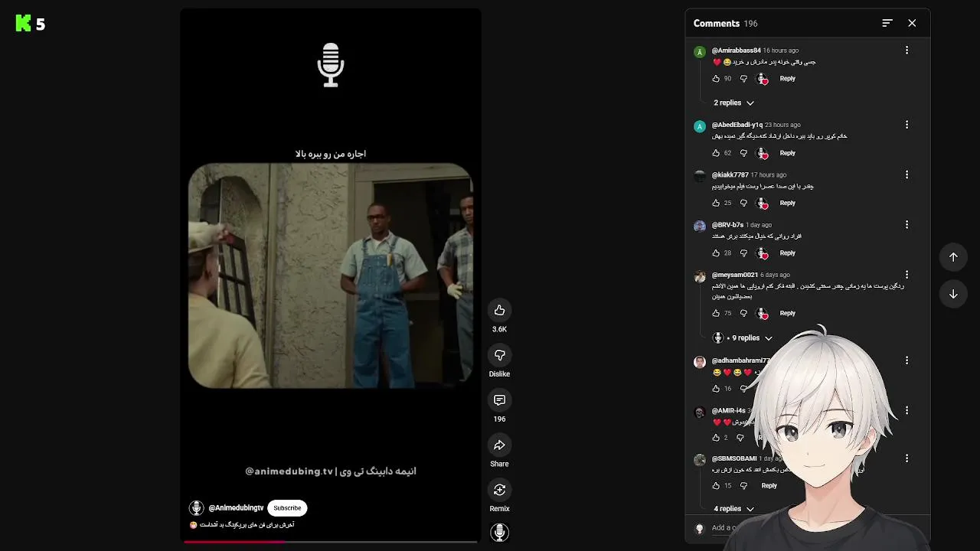Image resolution: width=980 pixels, height=551 pixels.
Task: Click the Dislike button on the Short
Action: tap(499, 355)
